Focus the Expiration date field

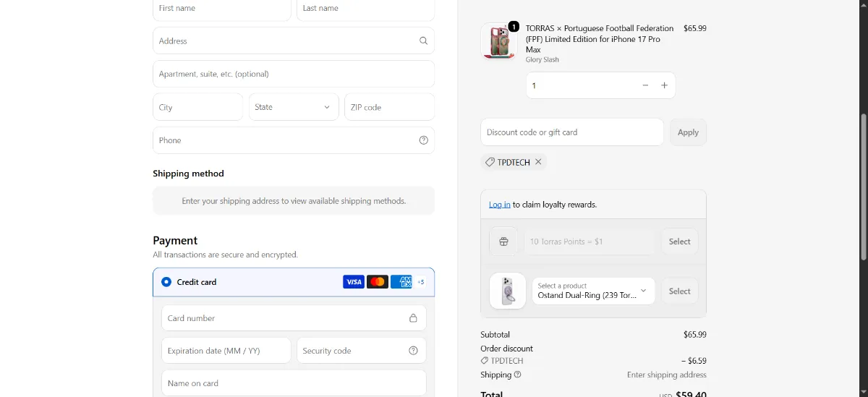coord(226,351)
